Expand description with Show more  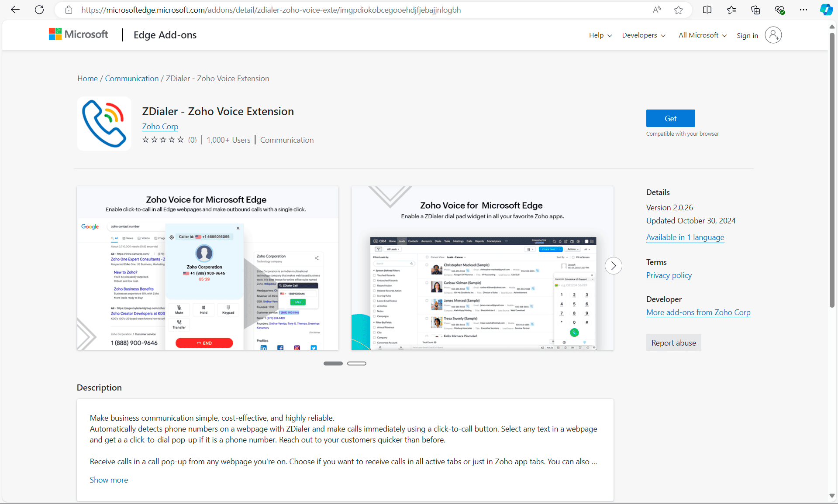coord(109,480)
